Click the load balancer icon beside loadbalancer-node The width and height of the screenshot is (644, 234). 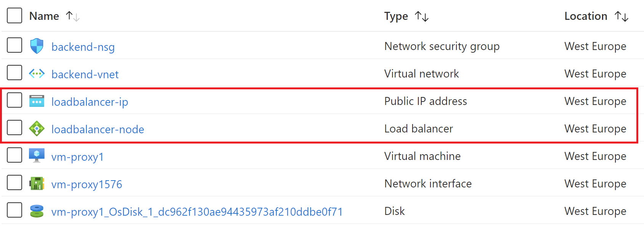[36, 128]
